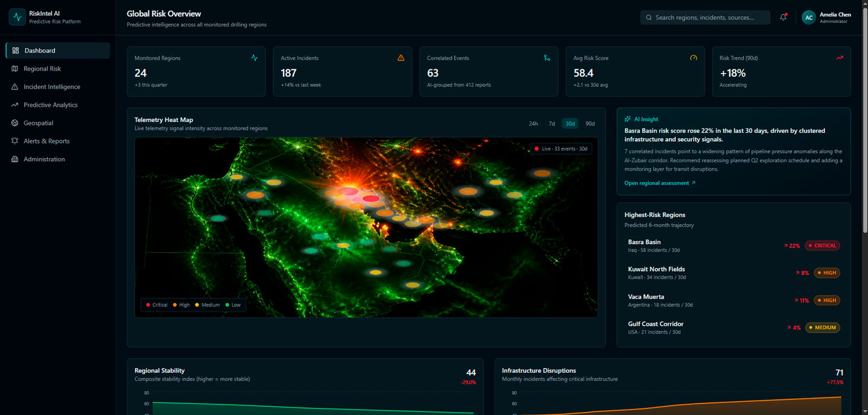Open Administration settings page

pyautogui.click(x=58, y=159)
